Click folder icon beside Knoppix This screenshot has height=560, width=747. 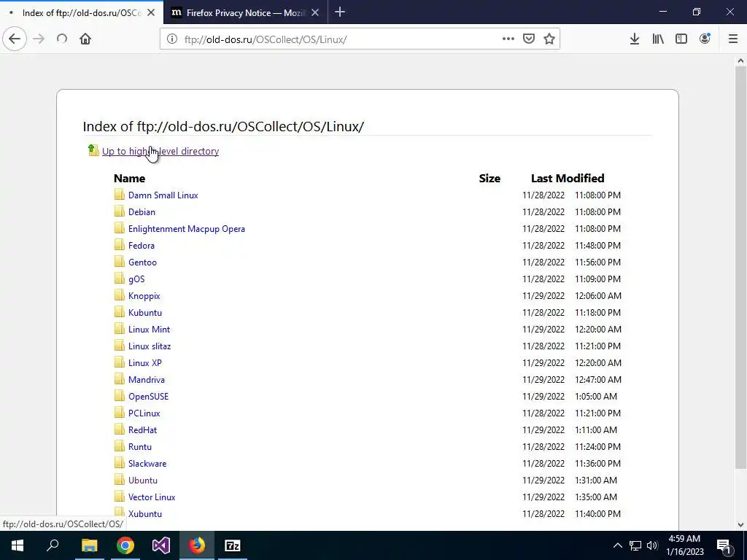120,295
